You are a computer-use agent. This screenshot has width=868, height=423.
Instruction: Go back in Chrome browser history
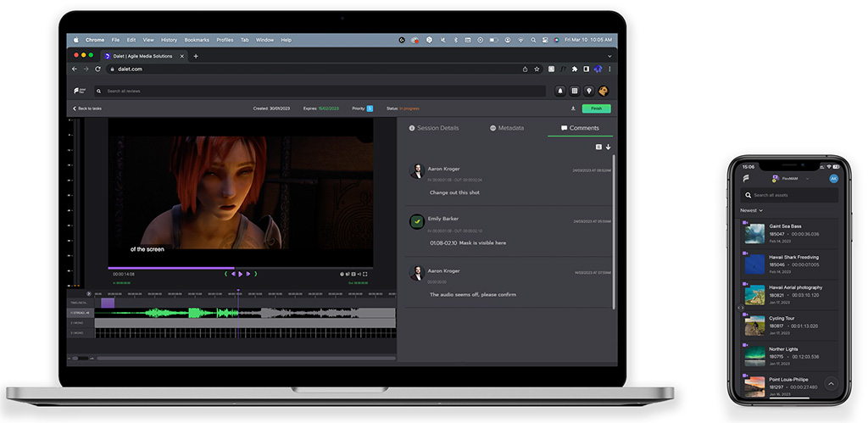[x=75, y=69]
